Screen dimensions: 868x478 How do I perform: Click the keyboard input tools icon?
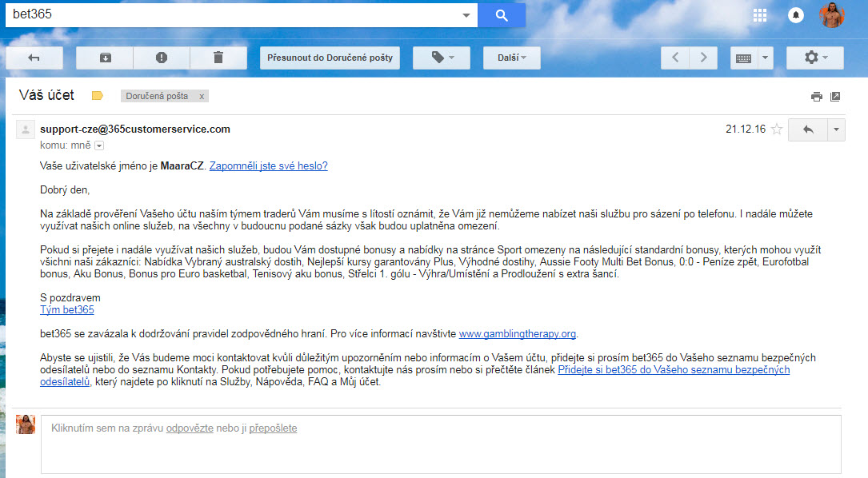743,58
